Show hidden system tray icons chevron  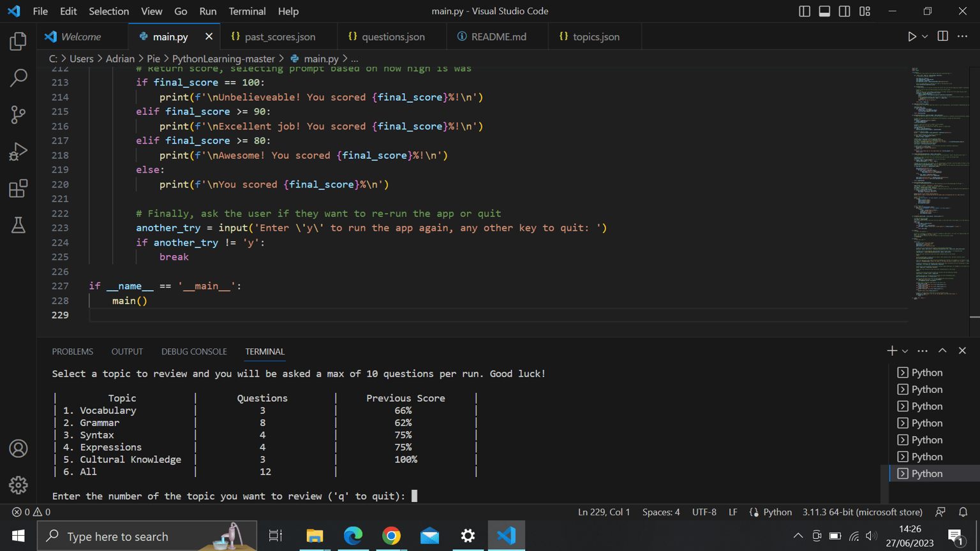(798, 536)
